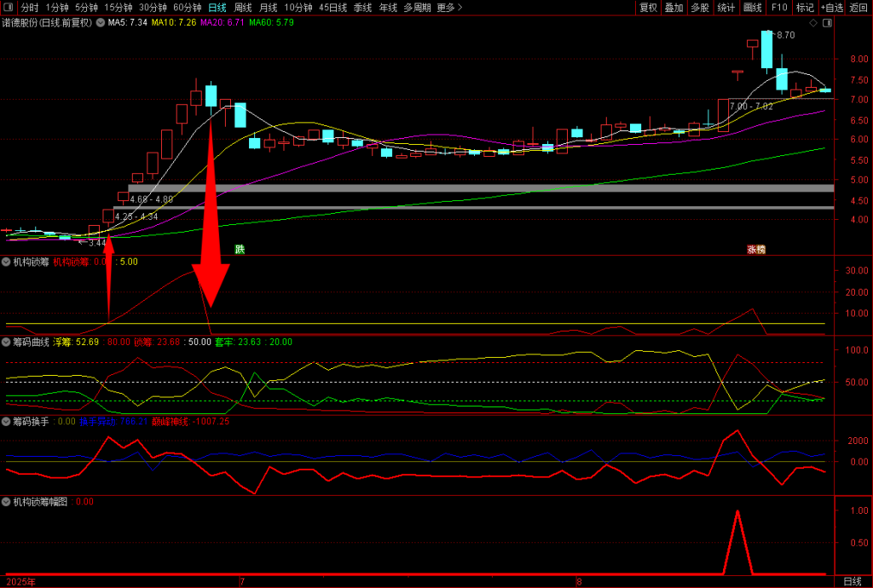Switch to the 日线 daily period tab

click(217, 8)
